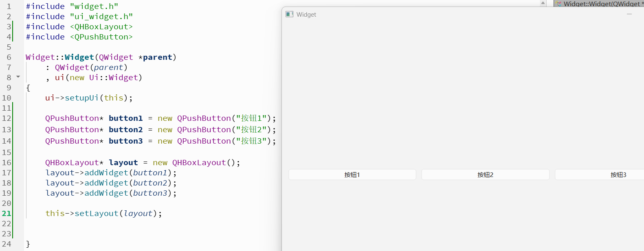Click line number 24 in the gutter

click(x=7, y=244)
